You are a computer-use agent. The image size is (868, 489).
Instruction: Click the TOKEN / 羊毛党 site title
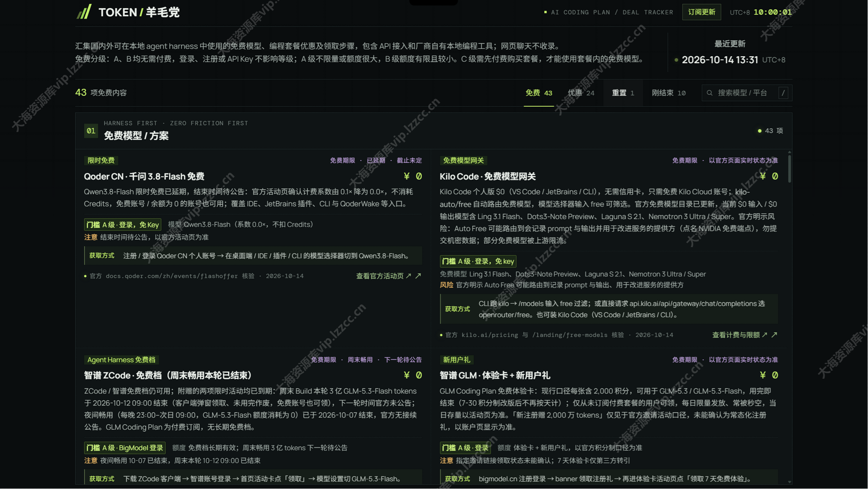[139, 12]
